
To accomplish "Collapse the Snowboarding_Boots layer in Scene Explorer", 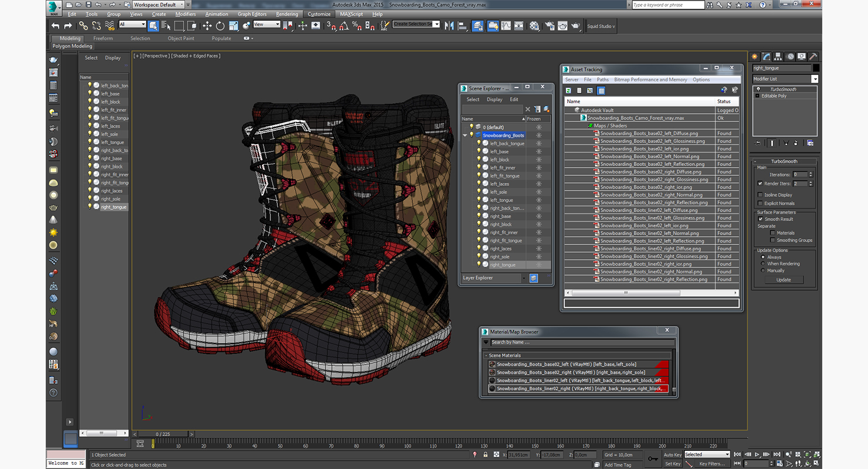I will [465, 135].
